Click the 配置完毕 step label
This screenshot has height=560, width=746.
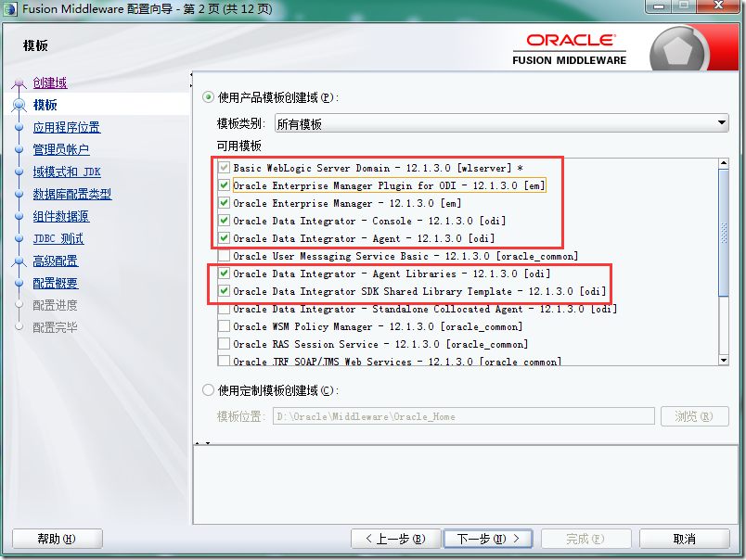point(55,327)
